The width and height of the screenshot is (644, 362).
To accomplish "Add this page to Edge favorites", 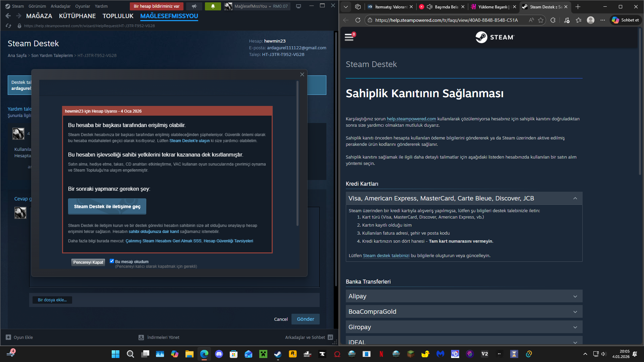I will (x=541, y=20).
